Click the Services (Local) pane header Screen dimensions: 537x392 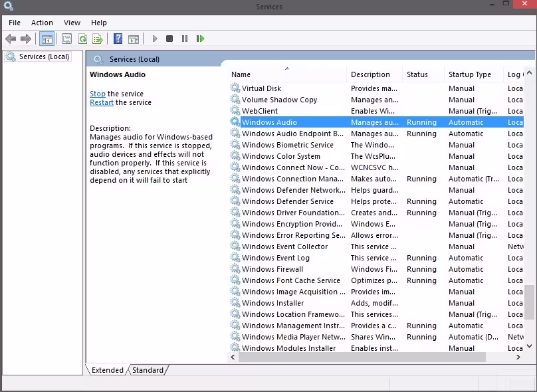coord(135,59)
